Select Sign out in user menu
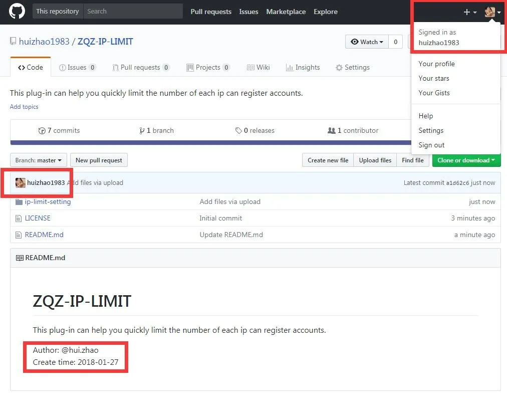This screenshot has height=420, width=507. click(431, 145)
